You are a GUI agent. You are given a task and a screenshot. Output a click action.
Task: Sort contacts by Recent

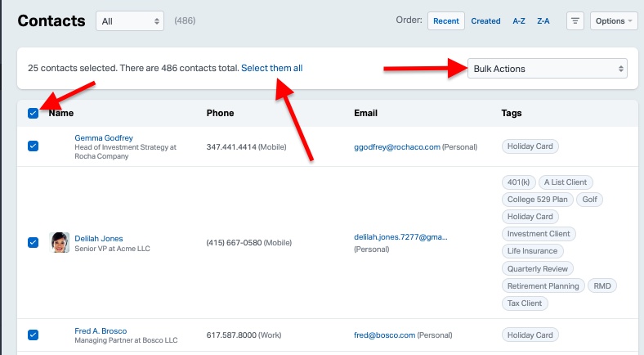point(446,21)
